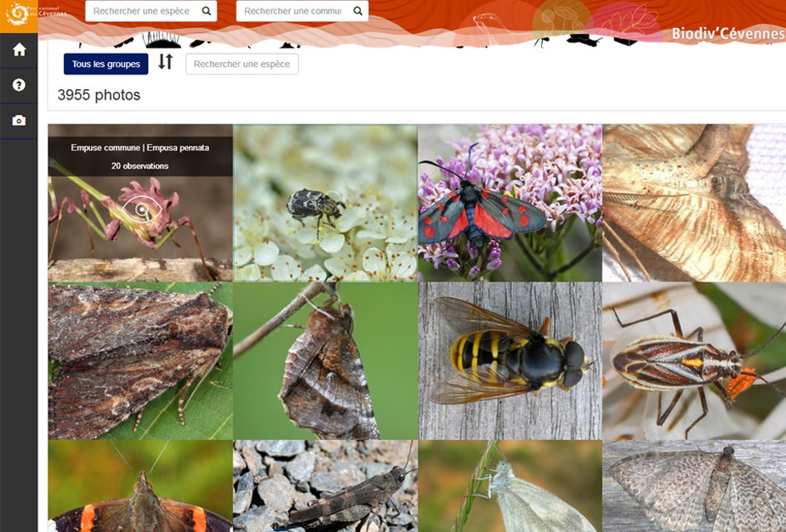
Task: Click the commune search magnifier icon
Action: (357, 12)
